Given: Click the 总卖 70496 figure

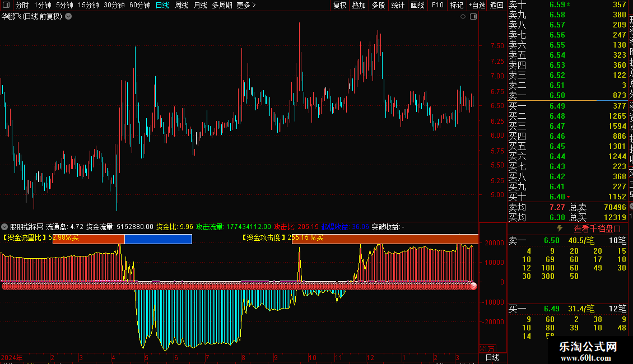Looking at the screenshot, I should [x=615, y=207].
